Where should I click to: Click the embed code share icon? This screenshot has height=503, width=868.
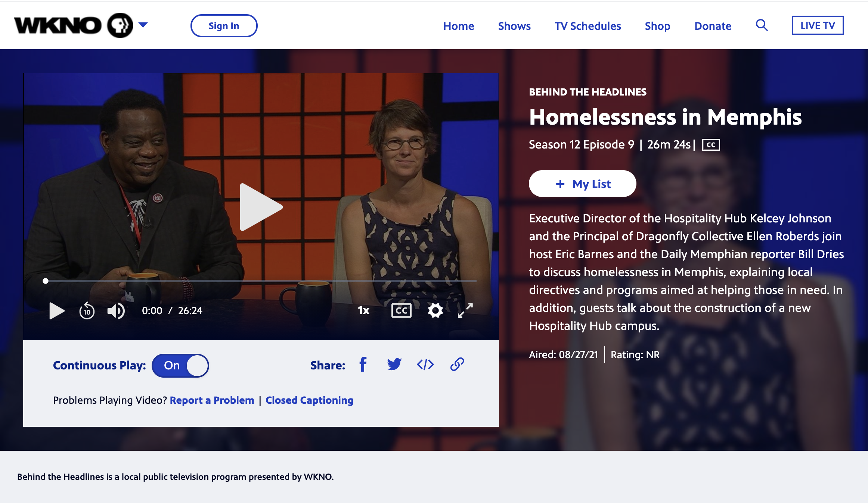point(426,364)
